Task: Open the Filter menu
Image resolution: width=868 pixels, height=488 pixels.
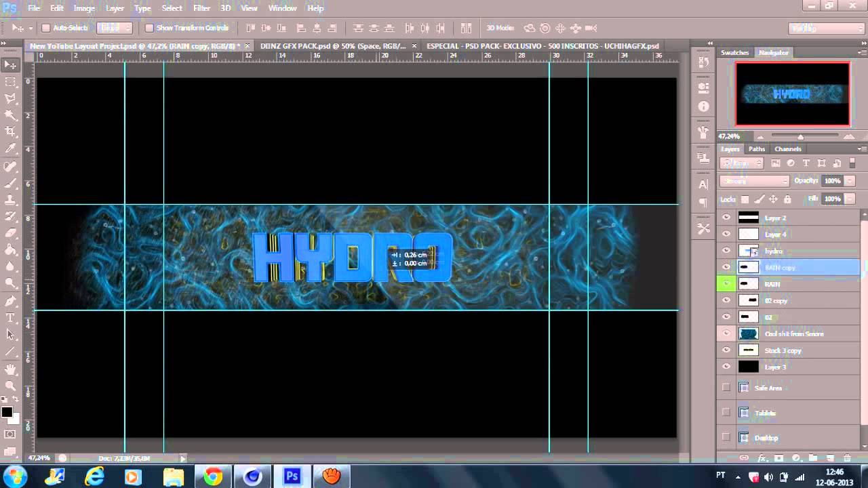Action: coord(201,8)
